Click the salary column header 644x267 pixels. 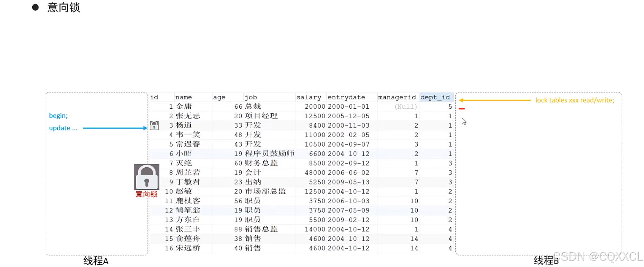309,97
